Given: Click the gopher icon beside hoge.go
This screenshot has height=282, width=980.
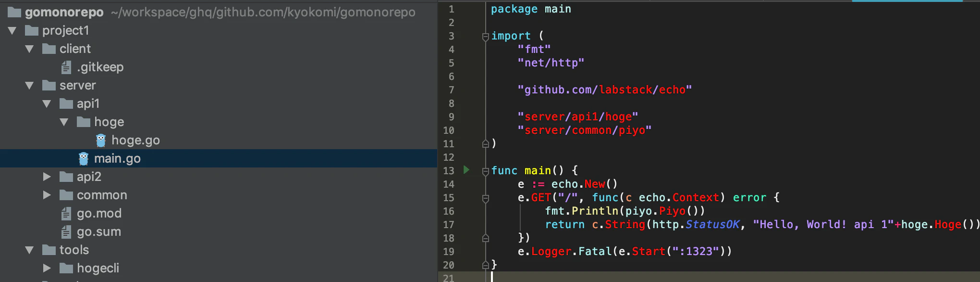Looking at the screenshot, I should pos(101,141).
